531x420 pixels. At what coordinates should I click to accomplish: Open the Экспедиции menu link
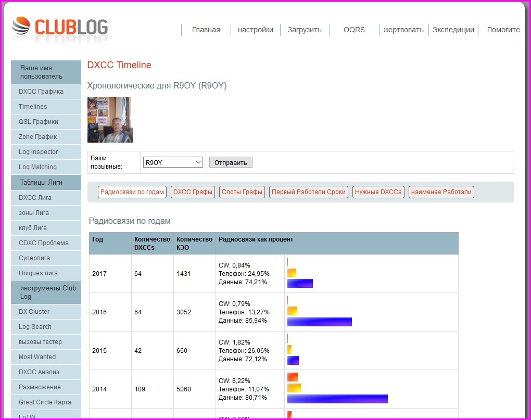(x=453, y=30)
